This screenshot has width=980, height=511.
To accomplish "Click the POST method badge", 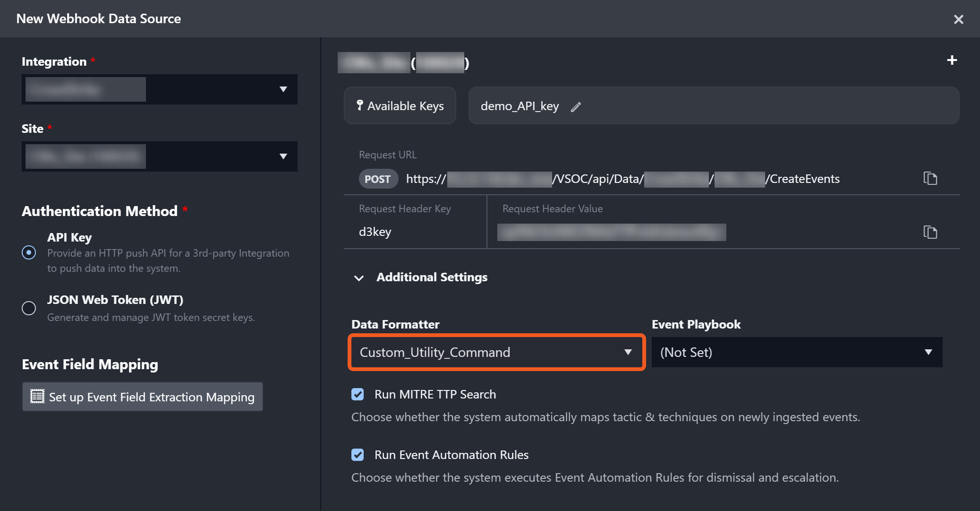I will [378, 179].
